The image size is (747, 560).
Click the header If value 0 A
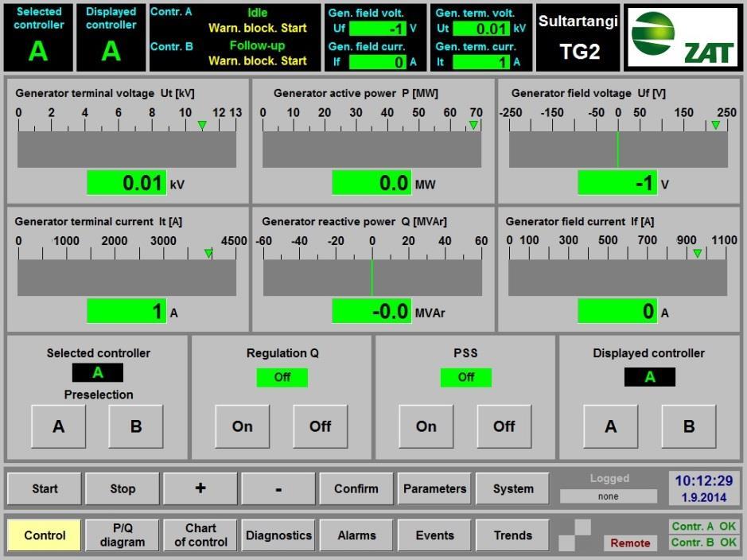378,62
